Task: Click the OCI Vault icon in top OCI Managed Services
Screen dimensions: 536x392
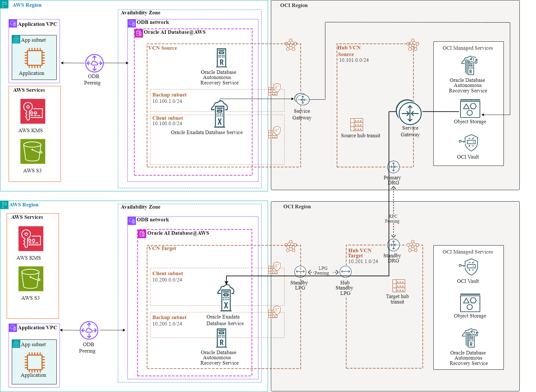Action: (x=468, y=142)
